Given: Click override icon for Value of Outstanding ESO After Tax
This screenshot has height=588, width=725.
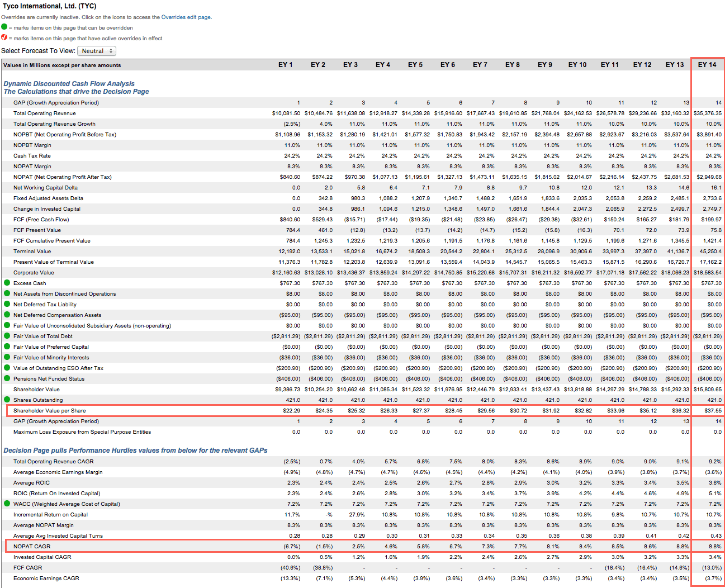Looking at the screenshot, I should pos(7,368).
